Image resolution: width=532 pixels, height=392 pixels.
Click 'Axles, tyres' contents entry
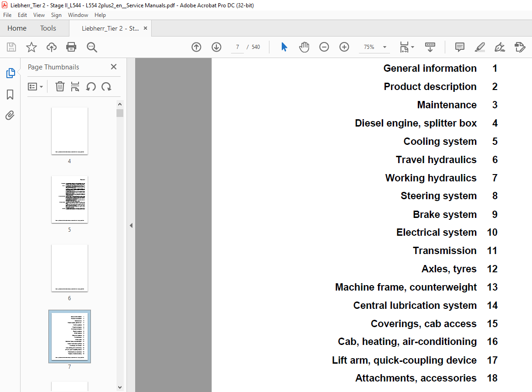[449, 269]
